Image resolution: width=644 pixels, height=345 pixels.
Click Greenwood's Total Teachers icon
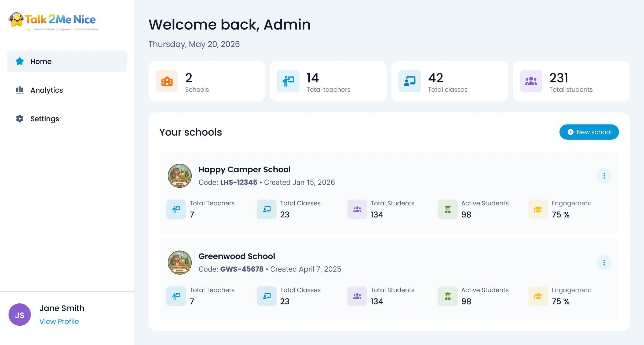point(176,296)
